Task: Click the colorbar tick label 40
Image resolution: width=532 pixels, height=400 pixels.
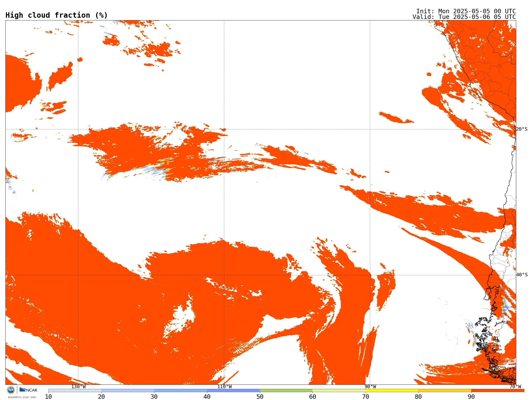Action: [x=207, y=397]
